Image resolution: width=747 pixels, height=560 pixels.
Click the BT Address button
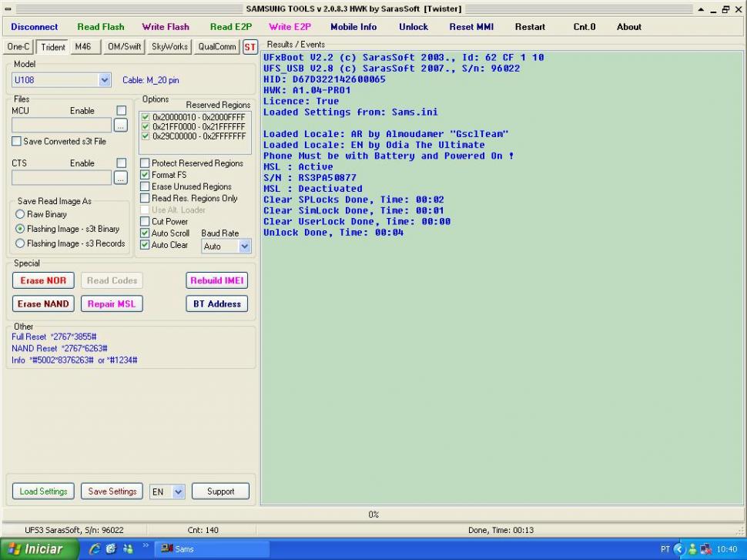(216, 304)
